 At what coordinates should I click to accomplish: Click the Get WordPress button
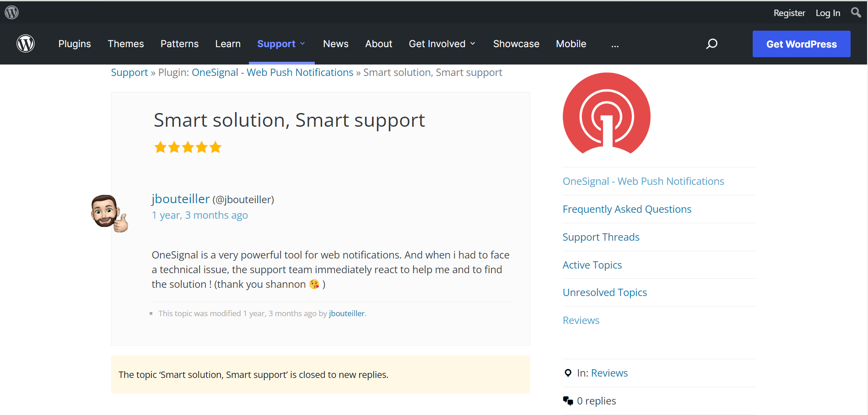(x=801, y=44)
